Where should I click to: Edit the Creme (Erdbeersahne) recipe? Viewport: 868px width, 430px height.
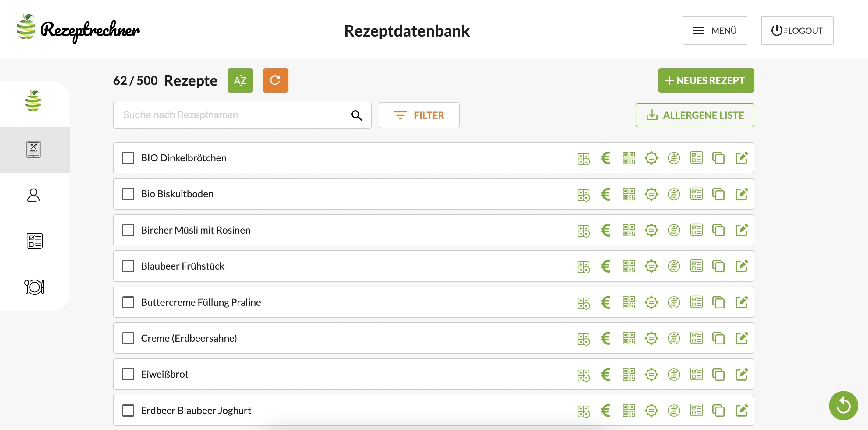pyautogui.click(x=741, y=338)
